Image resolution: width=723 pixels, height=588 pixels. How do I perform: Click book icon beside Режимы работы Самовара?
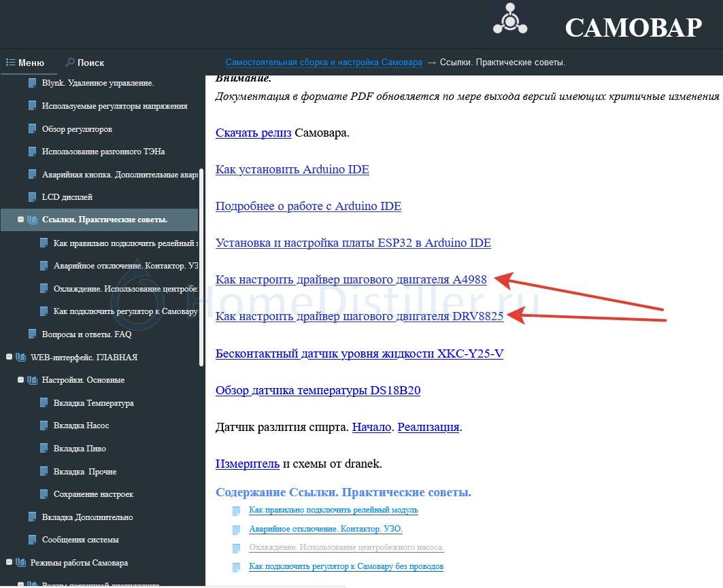coord(21,563)
